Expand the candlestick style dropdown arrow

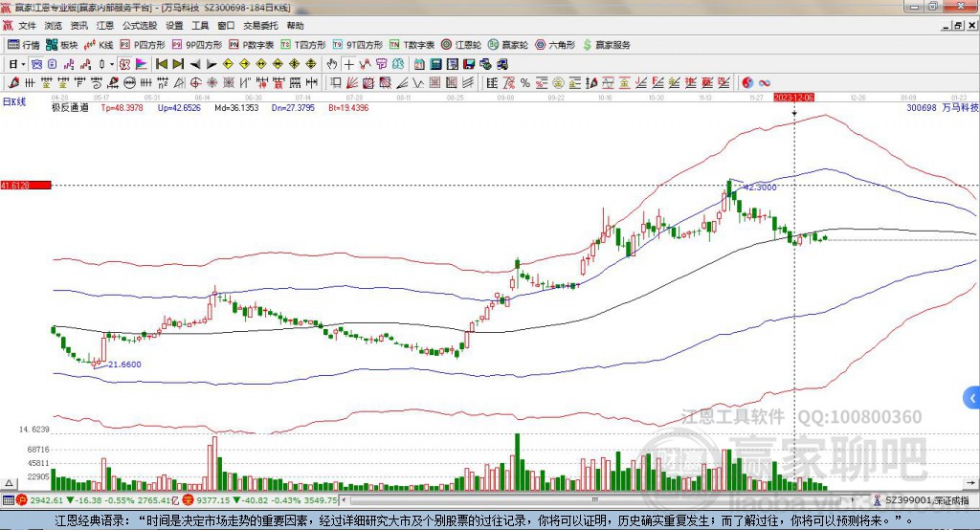point(112,64)
